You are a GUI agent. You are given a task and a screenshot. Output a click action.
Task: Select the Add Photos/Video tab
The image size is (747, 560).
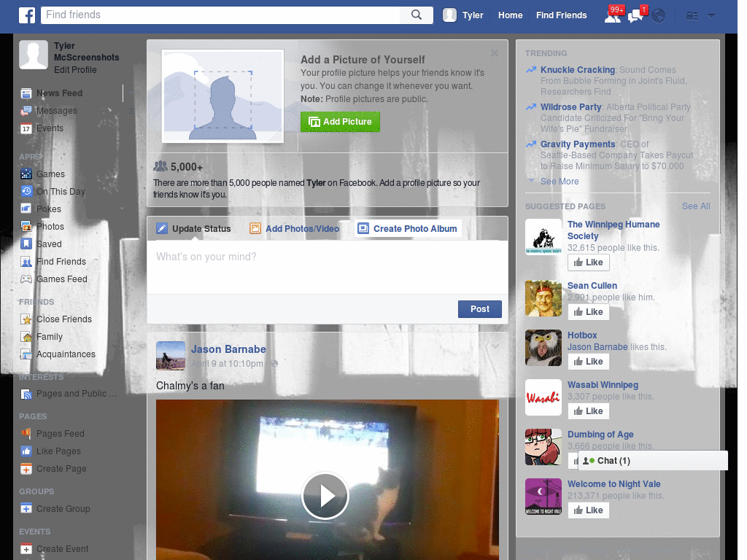295,228
